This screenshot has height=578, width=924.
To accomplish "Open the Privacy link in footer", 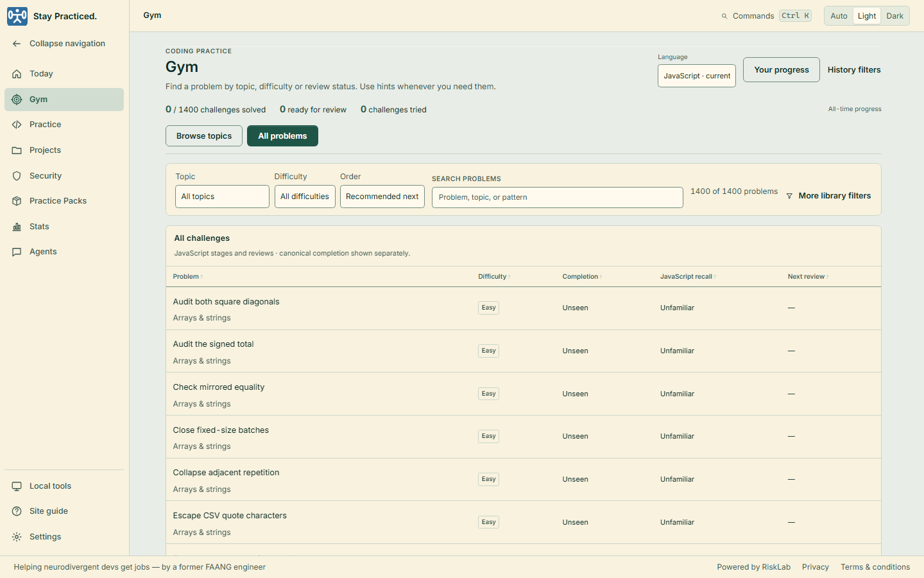I will [816, 567].
